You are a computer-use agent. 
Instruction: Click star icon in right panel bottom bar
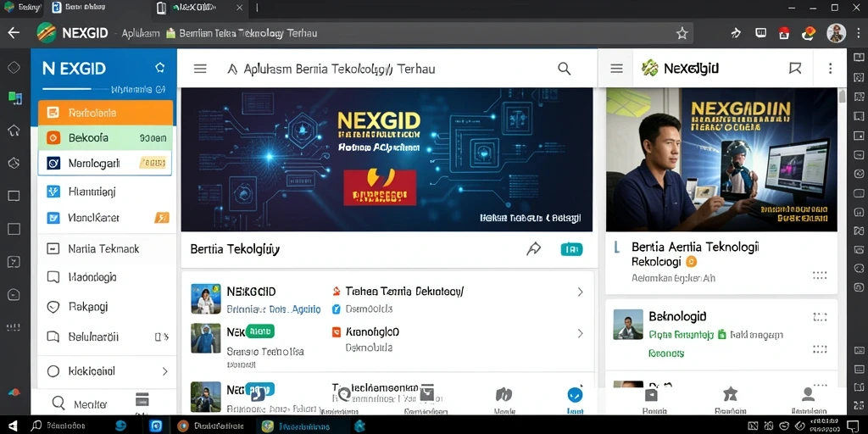[730, 395]
